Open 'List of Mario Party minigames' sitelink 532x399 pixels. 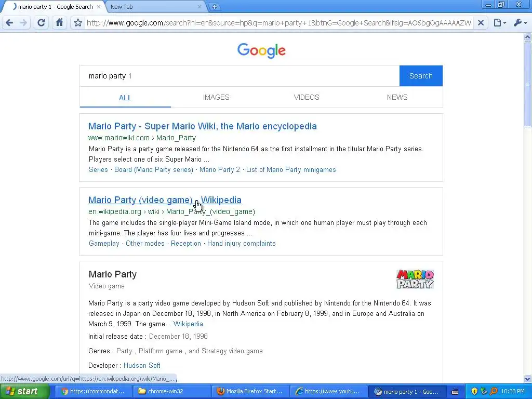coord(291,170)
